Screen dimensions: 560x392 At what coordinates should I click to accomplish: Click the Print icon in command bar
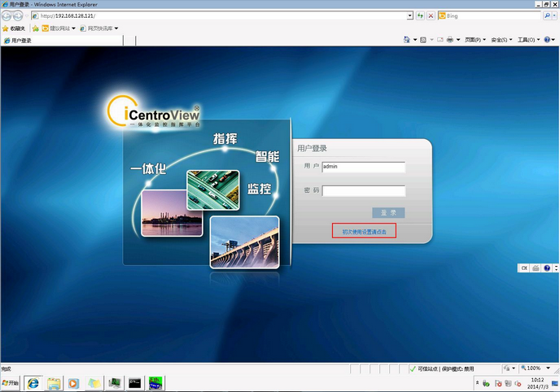(450, 40)
